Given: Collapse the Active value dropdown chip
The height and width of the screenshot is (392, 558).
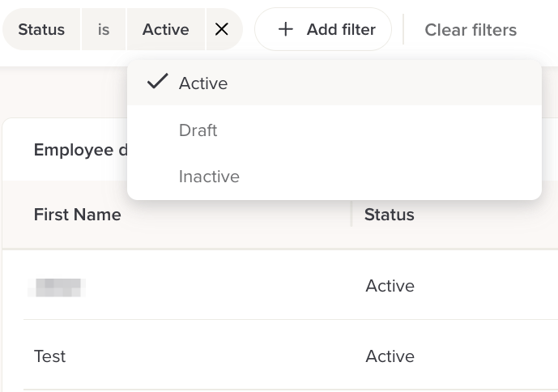Looking at the screenshot, I should point(165,30).
